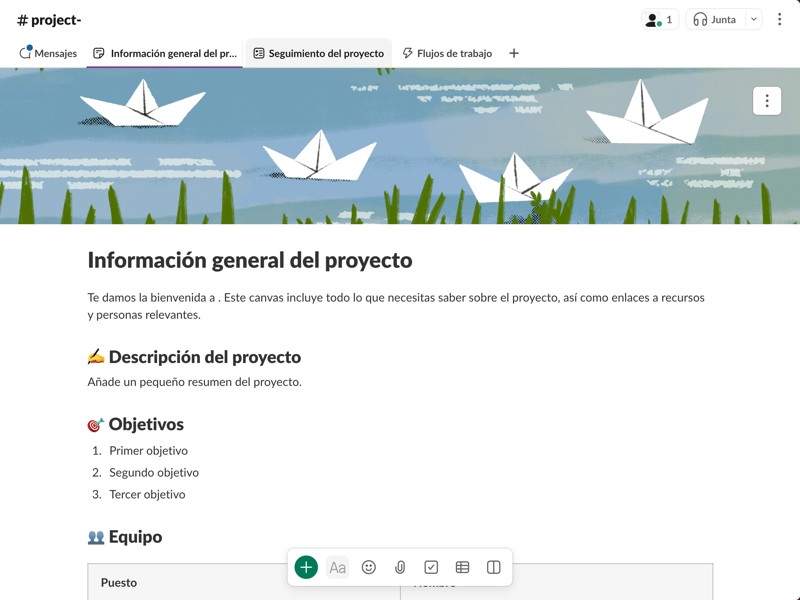Click the project- channel name header
This screenshot has height=600, width=800.
tap(50, 20)
